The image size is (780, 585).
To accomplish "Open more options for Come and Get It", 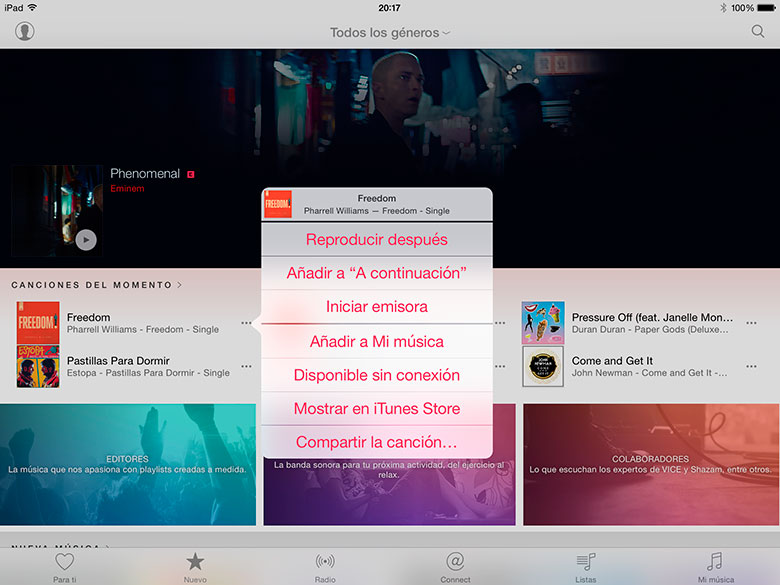I will point(751,366).
